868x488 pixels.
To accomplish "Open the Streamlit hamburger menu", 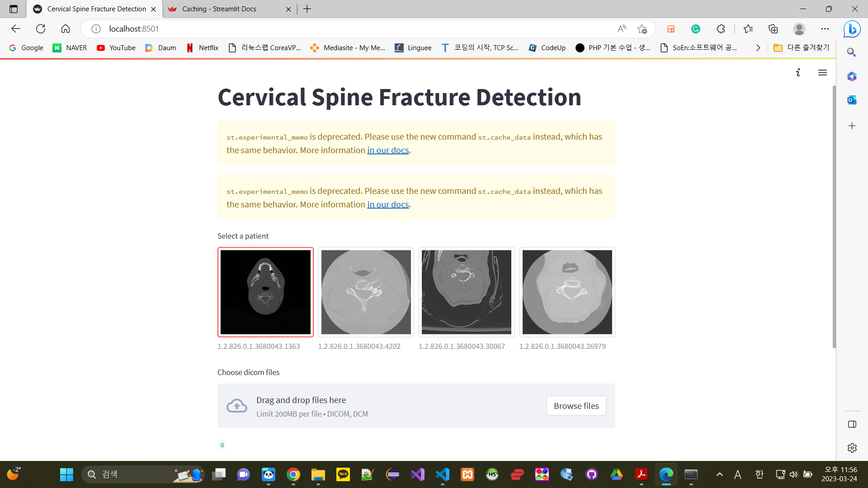I will 822,73.
